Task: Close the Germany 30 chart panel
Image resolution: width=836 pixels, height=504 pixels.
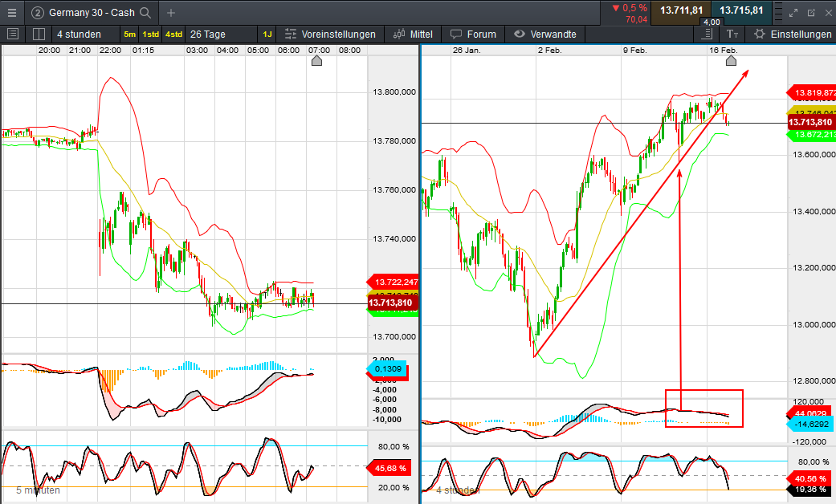Action: click(x=829, y=13)
